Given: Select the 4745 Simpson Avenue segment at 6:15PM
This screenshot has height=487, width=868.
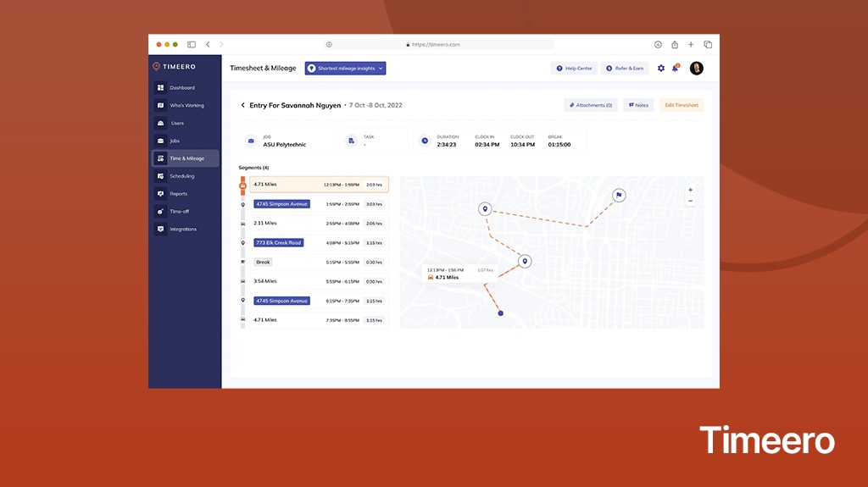Looking at the screenshot, I should (x=319, y=301).
